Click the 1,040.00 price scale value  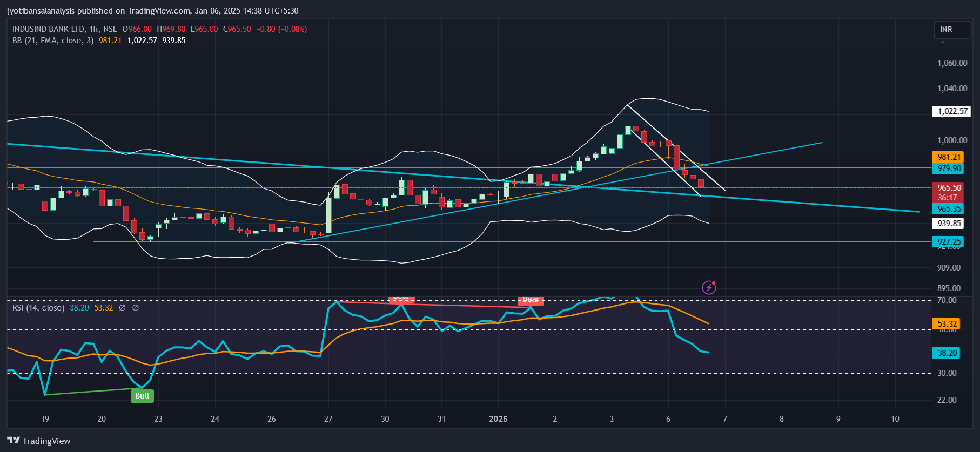click(x=952, y=89)
